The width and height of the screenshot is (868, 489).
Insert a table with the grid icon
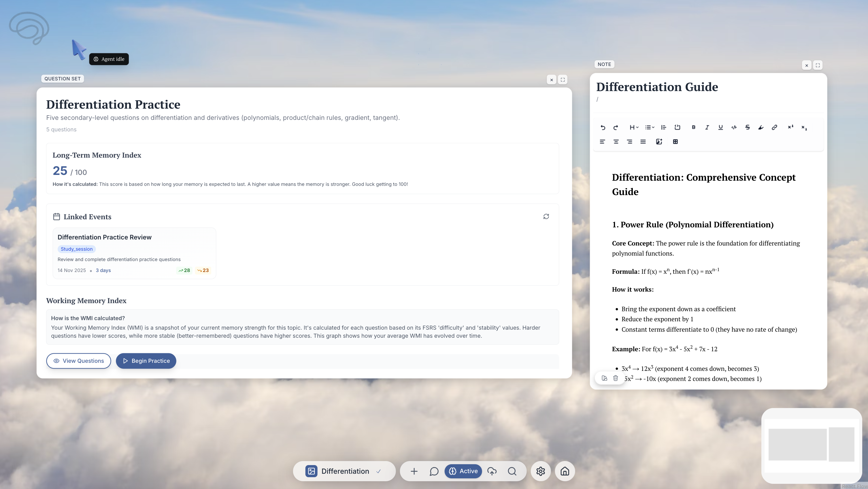click(675, 141)
